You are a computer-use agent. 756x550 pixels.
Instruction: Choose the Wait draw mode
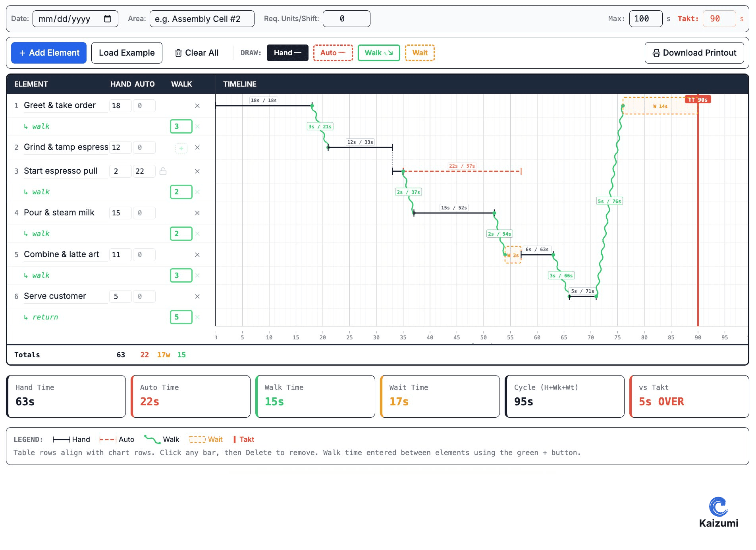click(420, 53)
